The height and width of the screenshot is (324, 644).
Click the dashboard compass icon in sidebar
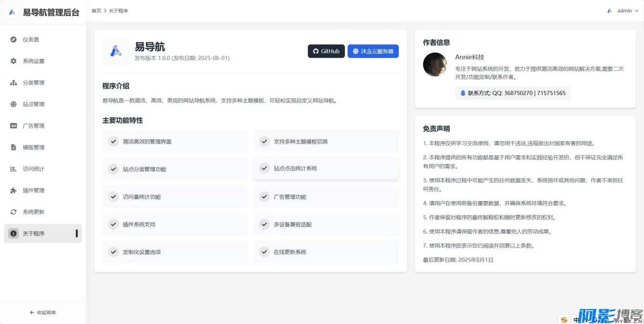point(13,40)
